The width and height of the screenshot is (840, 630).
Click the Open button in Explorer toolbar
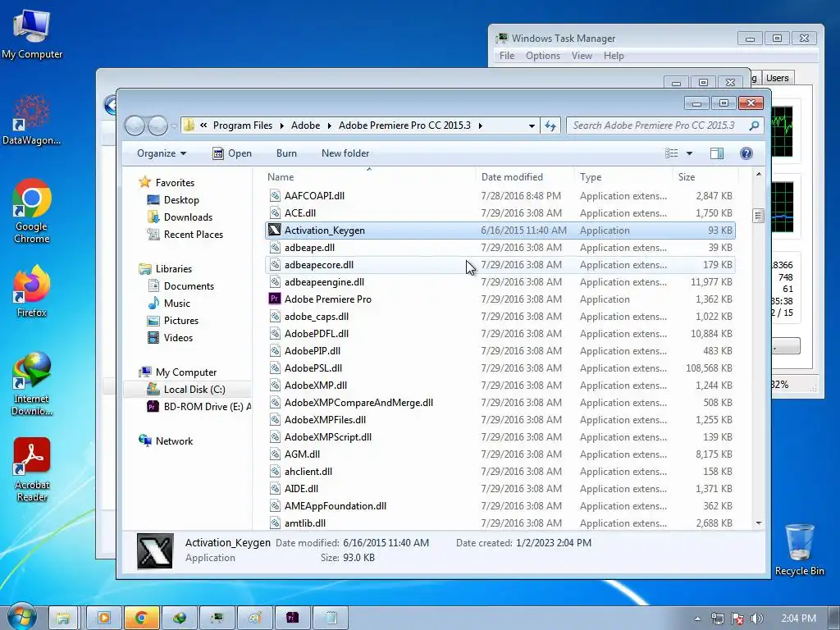click(232, 153)
